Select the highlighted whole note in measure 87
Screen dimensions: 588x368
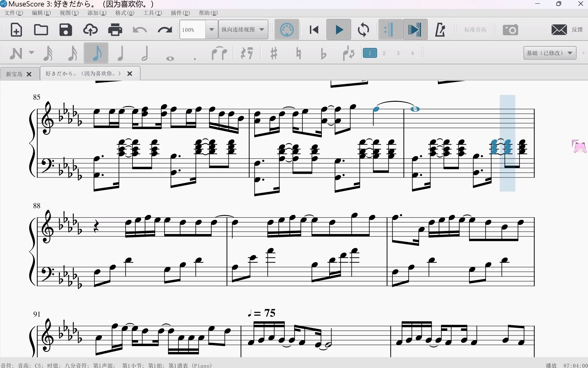pyautogui.click(x=415, y=109)
